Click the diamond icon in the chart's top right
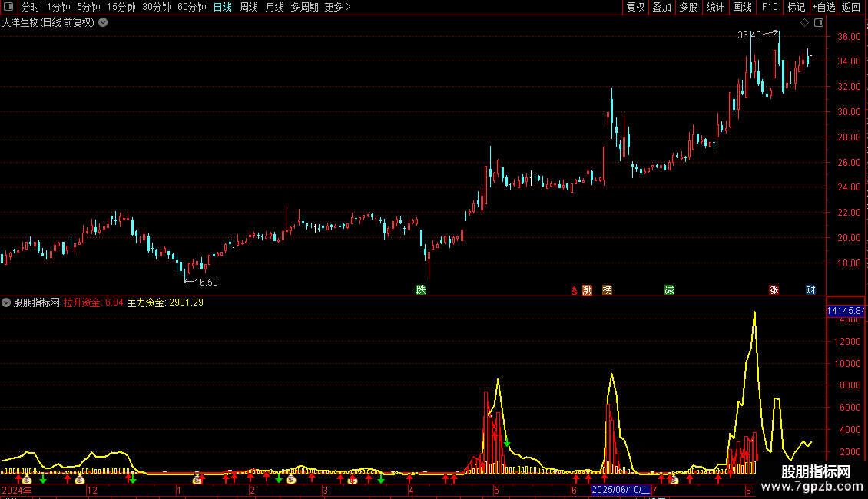Viewport: 868px width, 499px height. click(804, 23)
